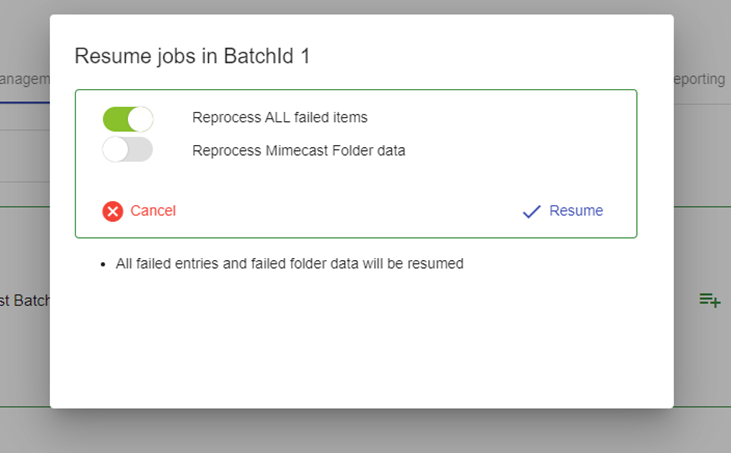Click the "Resume jobs in BatchId 1" title
Viewport: 731px width, 453px height.
[x=192, y=56]
